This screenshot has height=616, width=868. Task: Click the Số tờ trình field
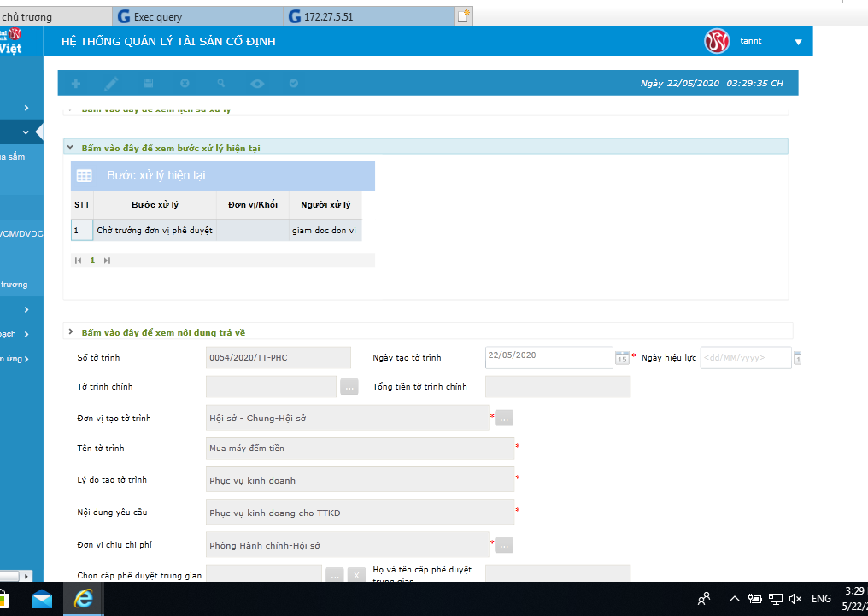pos(278,357)
